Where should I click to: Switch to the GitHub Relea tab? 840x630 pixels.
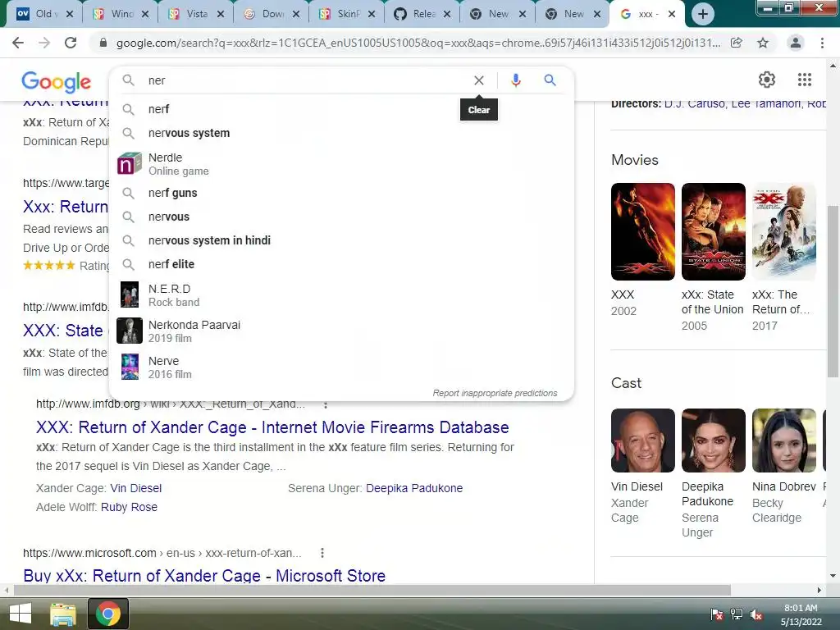point(422,14)
